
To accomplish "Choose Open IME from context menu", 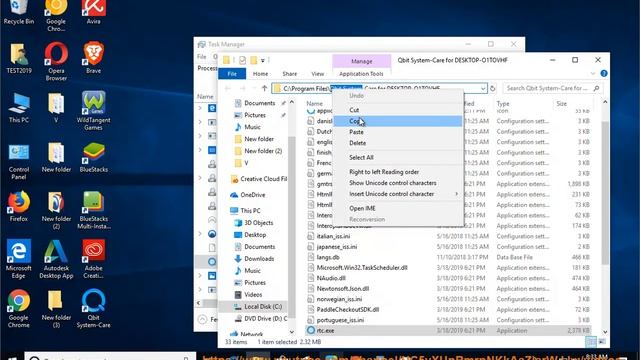I will pos(398,208).
